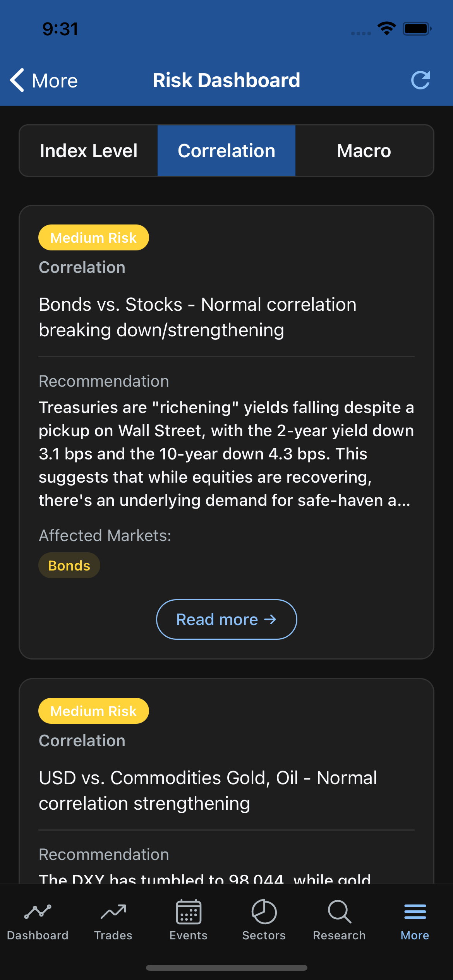Select the Correlation segment
The height and width of the screenshot is (980, 453).
pos(226,151)
